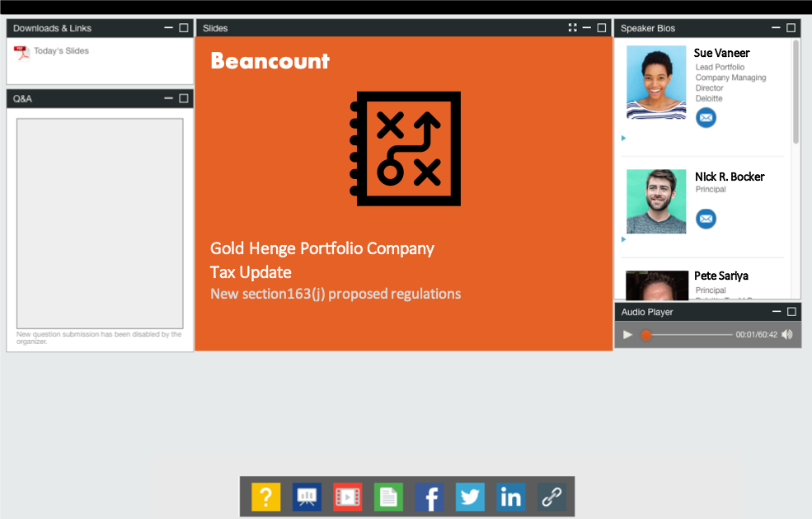Viewport: 812px width, 519px height.
Task: Open the yellow question mark help icon
Action: point(265,497)
